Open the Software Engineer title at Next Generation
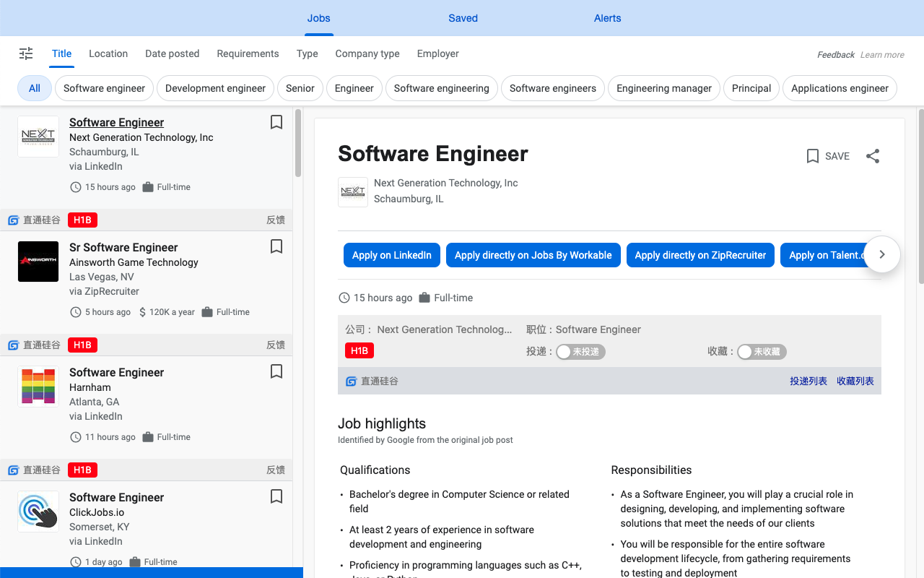The image size is (924, 578). point(116,122)
